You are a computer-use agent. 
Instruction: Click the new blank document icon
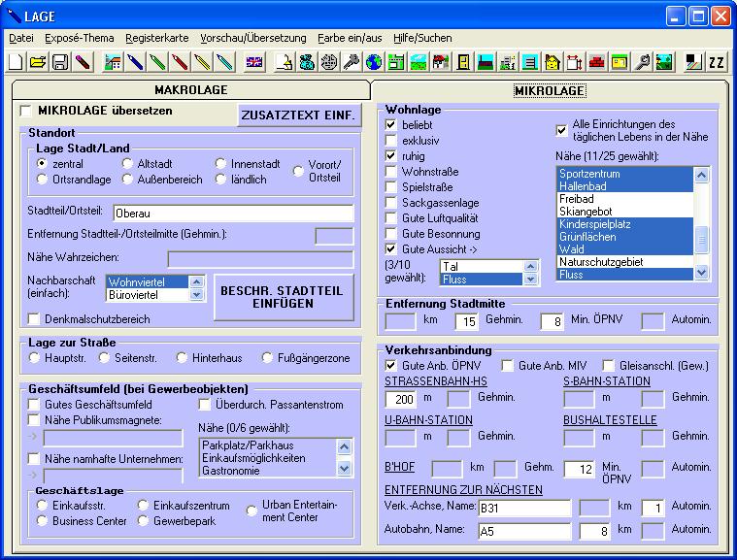pyautogui.click(x=17, y=63)
